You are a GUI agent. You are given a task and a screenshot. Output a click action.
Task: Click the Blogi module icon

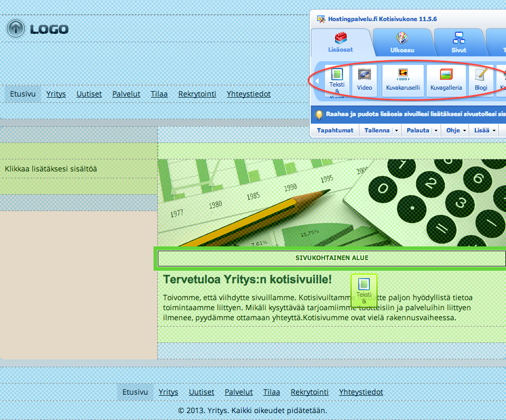pyautogui.click(x=481, y=81)
